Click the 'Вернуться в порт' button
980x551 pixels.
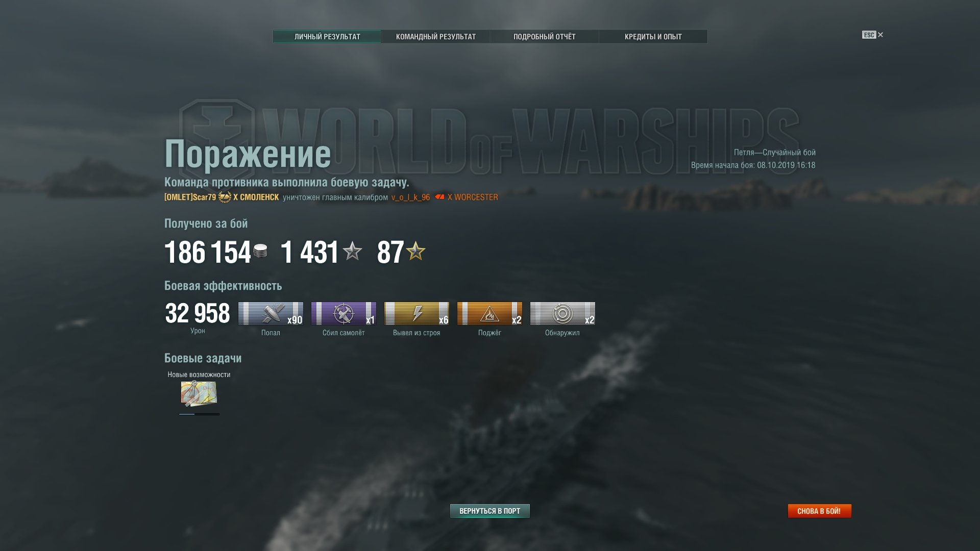490,511
